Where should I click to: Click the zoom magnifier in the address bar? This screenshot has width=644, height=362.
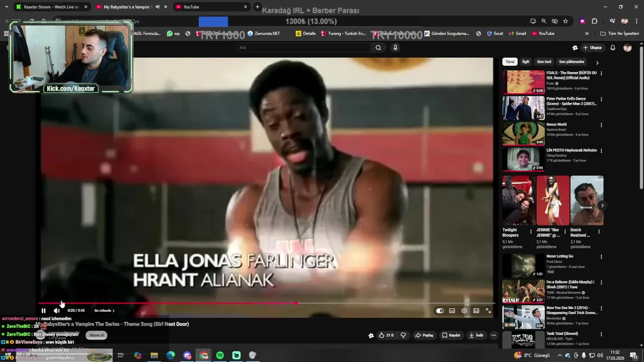[544, 21]
